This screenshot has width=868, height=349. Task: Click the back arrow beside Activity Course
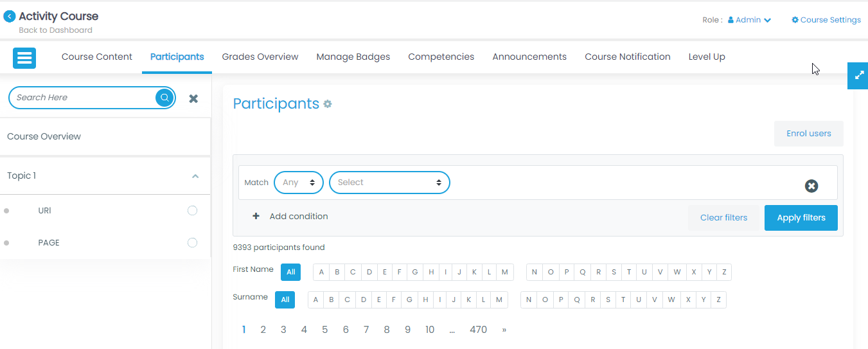point(10,17)
